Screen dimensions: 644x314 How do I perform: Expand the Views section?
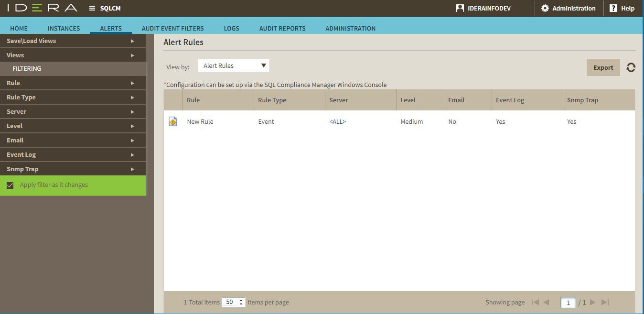point(73,55)
